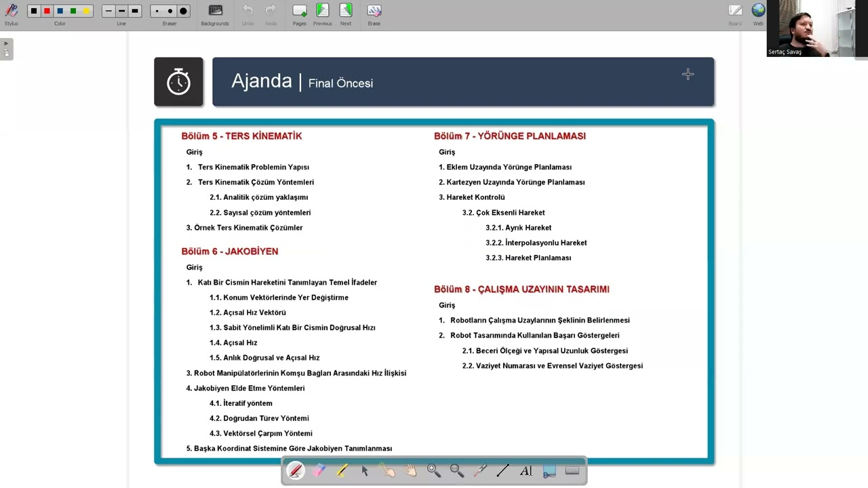
Task: Open the capture part of screen tool
Action: [549, 470]
